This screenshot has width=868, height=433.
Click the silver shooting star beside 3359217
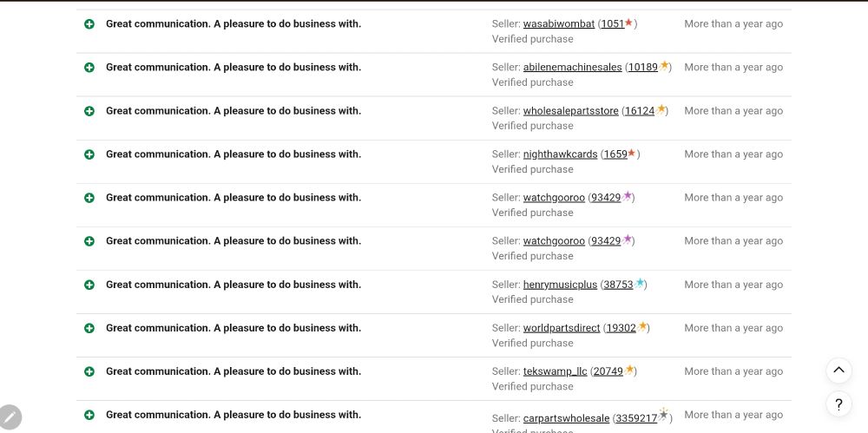point(663,414)
